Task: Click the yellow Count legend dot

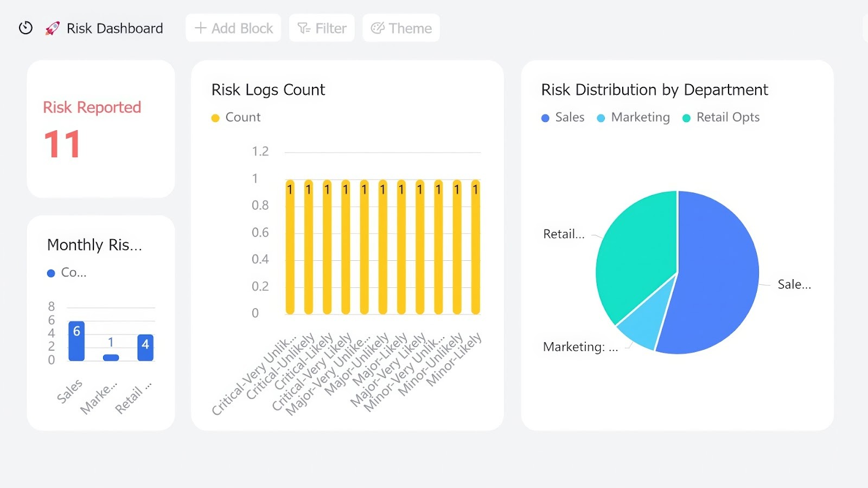Action: 215,117
